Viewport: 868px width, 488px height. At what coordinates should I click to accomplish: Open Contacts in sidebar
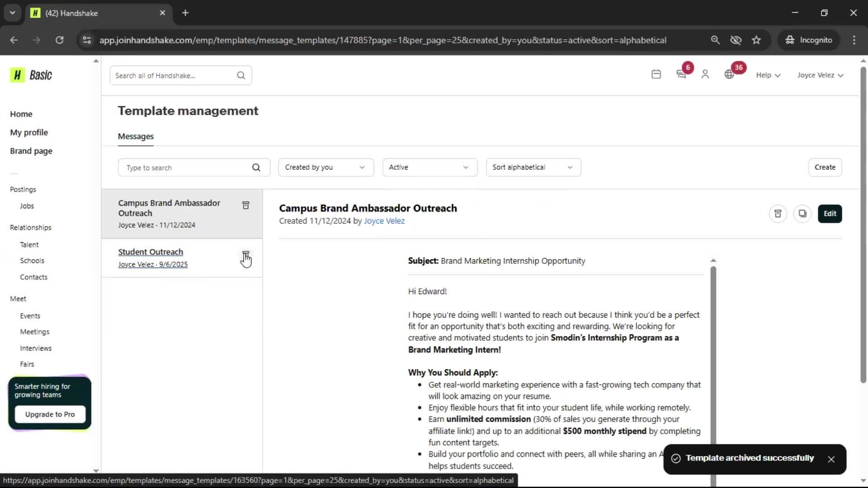pos(33,277)
